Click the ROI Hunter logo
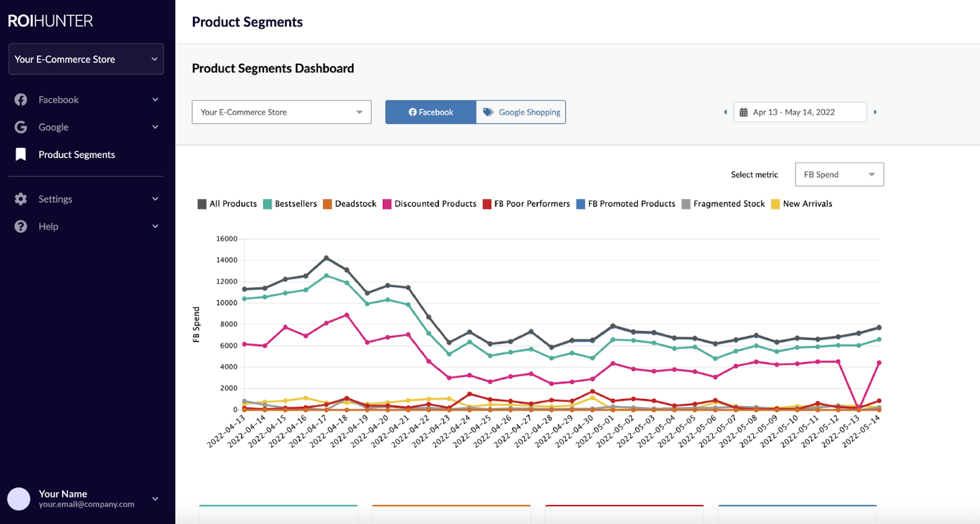This screenshot has height=524, width=980. (x=50, y=21)
